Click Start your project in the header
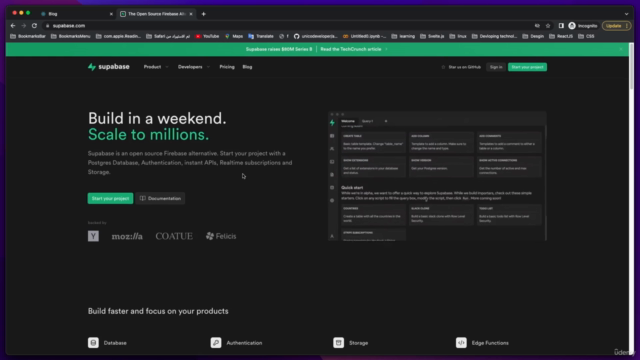 click(527, 67)
